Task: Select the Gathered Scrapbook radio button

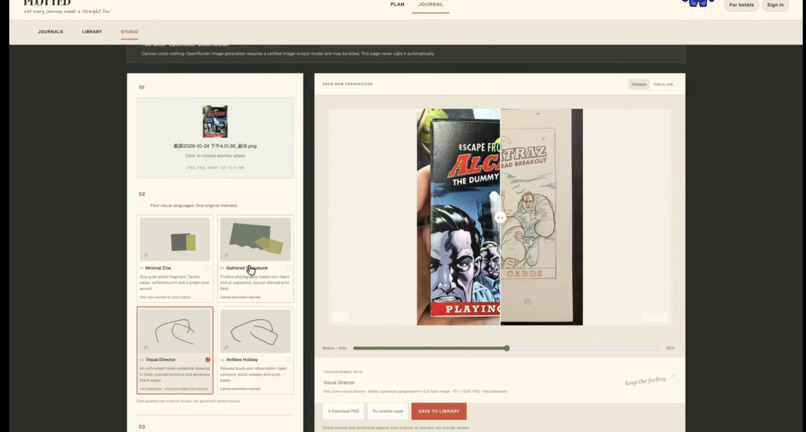Action: point(288,268)
